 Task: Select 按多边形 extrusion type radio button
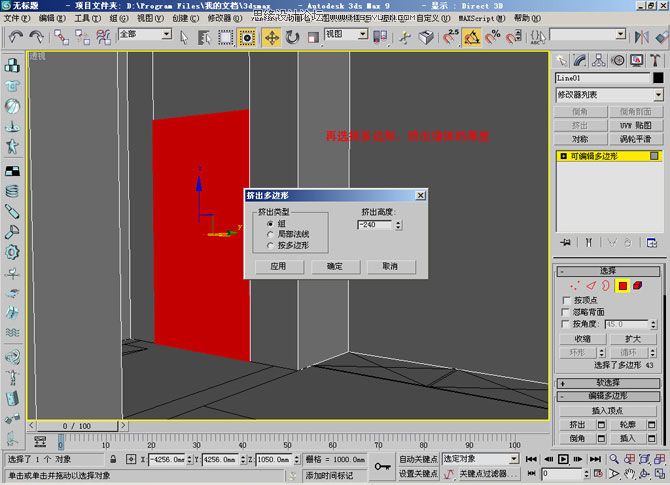click(x=270, y=245)
